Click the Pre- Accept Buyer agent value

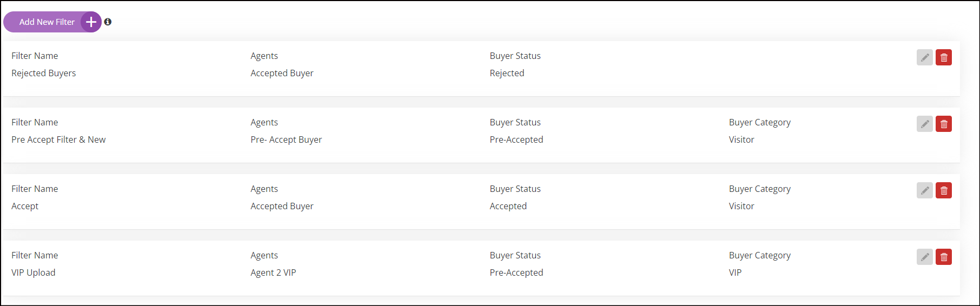point(286,139)
